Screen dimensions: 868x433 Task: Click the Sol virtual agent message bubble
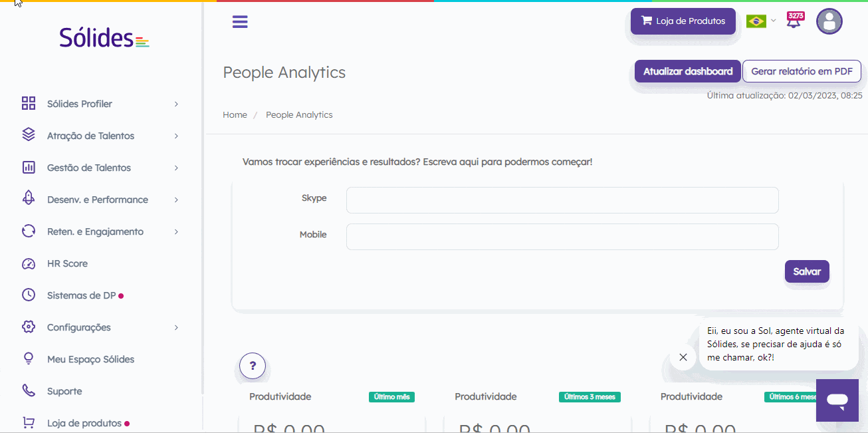coord(778,345)
